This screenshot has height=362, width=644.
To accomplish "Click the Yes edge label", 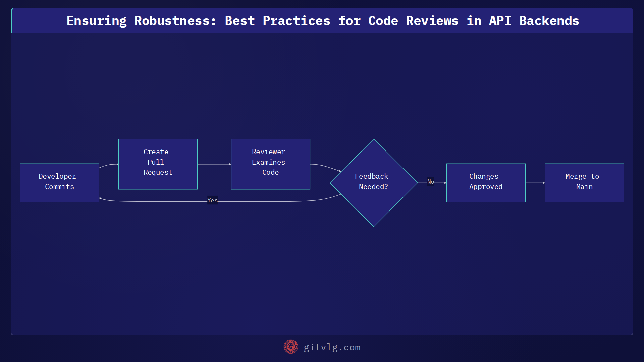I will pos(212,200).
